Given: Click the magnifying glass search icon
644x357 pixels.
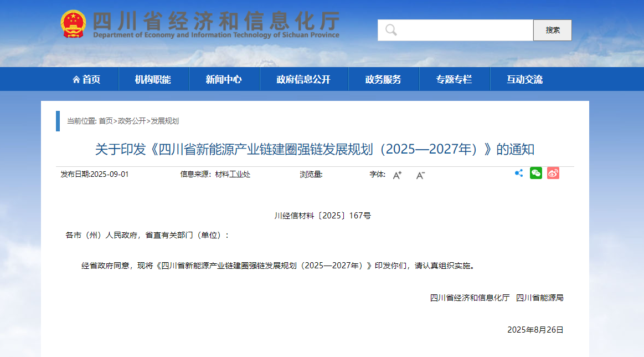Looking at the screenshot, I should point(391,30).
